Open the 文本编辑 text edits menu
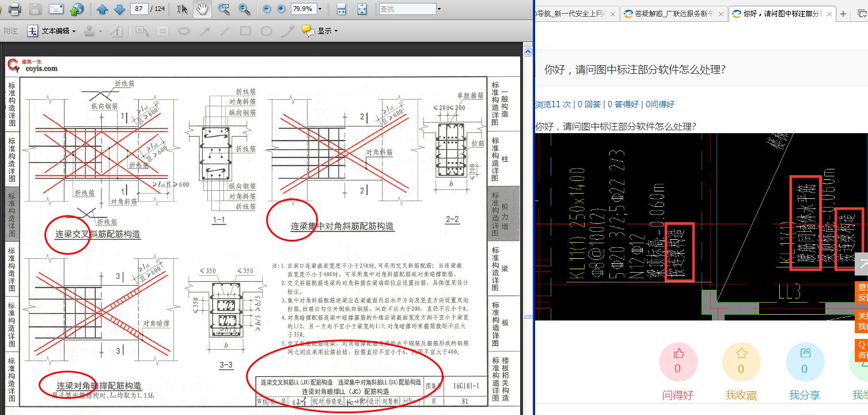Image resolution: width=868 pixels, height=415 pixels. (52, 31)
